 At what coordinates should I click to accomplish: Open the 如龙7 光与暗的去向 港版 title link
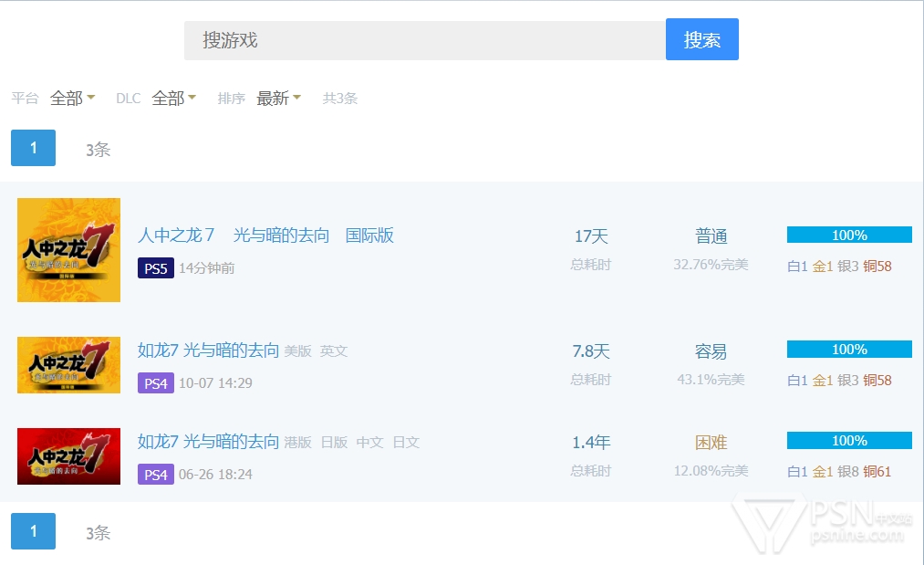click(x=208, y=442)
